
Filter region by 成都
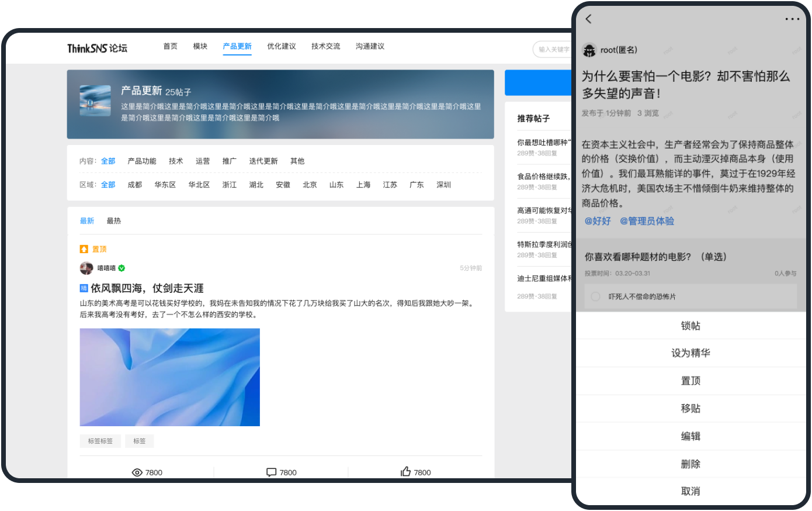click(x=135, y=185)
